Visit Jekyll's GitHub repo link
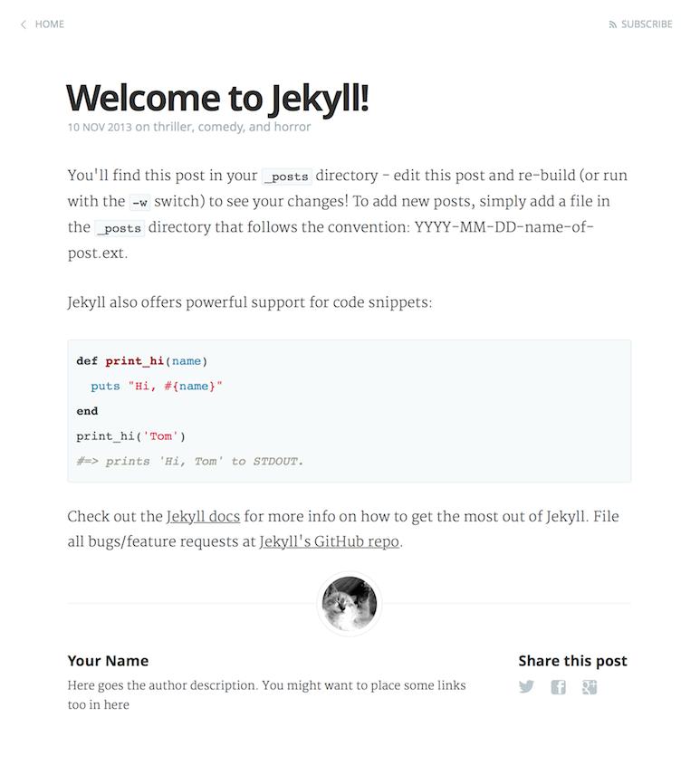The height and width of the screenshot is (765, 700). (x=330, y=542)
